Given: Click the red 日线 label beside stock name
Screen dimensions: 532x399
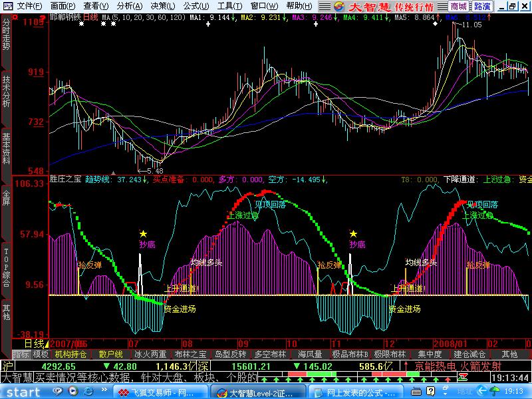Looking at the screenshot, I should point(91,17).
